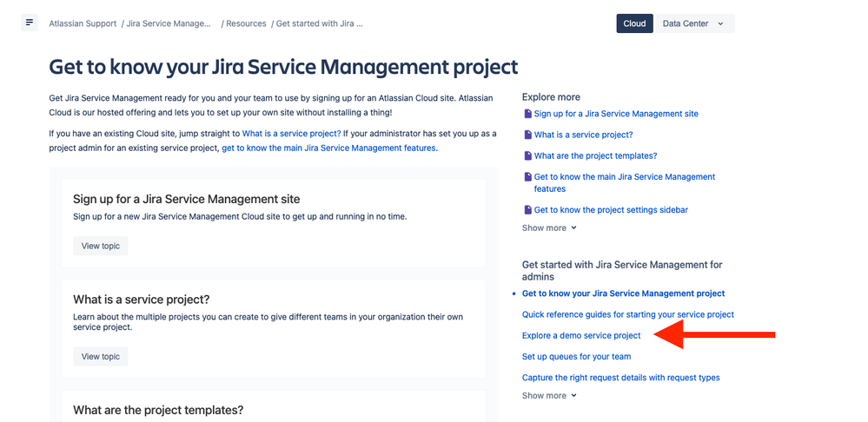Click Get started with Jira Service Management for admins heading
This screenshot has height=422, width=868.
click(622, 270)
